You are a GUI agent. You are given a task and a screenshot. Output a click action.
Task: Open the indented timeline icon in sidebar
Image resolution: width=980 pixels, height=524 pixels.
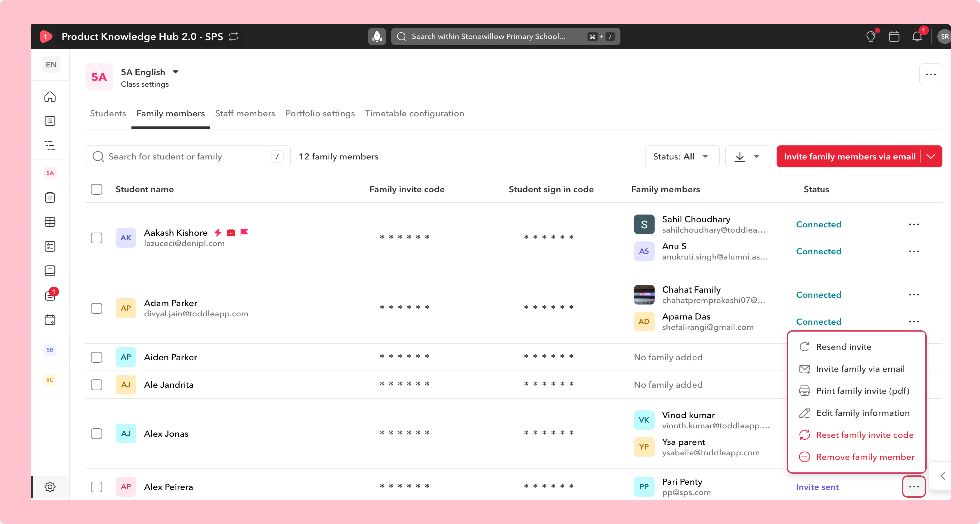[x=50, y=145]
